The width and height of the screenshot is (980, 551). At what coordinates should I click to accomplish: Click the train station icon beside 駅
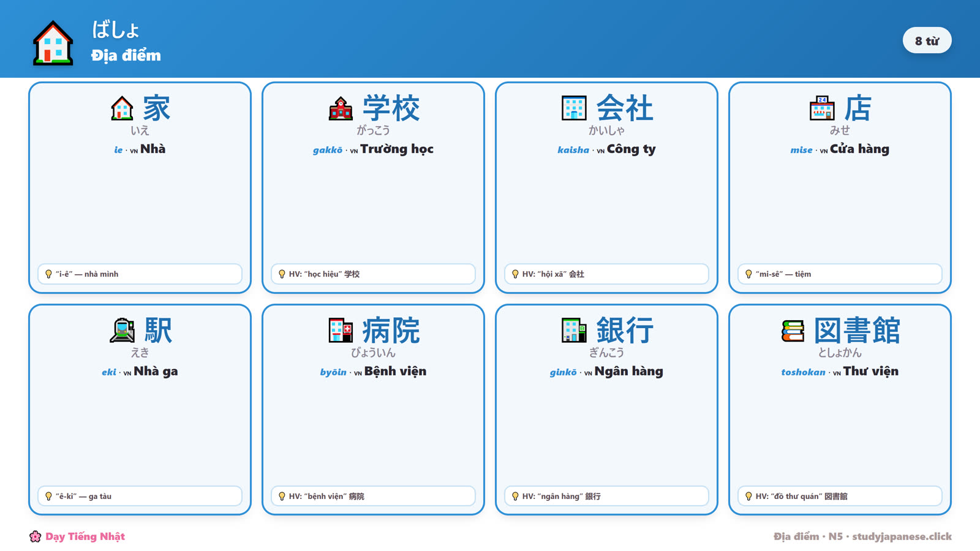(123, 331)
